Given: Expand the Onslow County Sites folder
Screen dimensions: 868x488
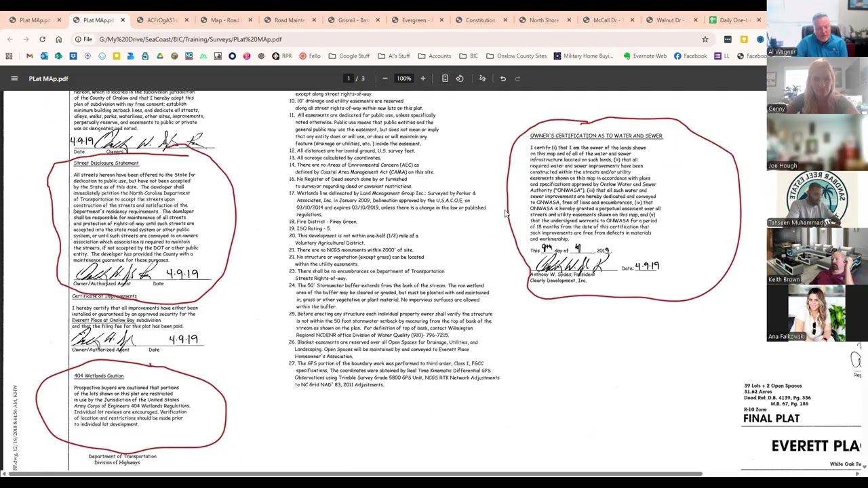Looking at the screenshot, I should 516,56.
